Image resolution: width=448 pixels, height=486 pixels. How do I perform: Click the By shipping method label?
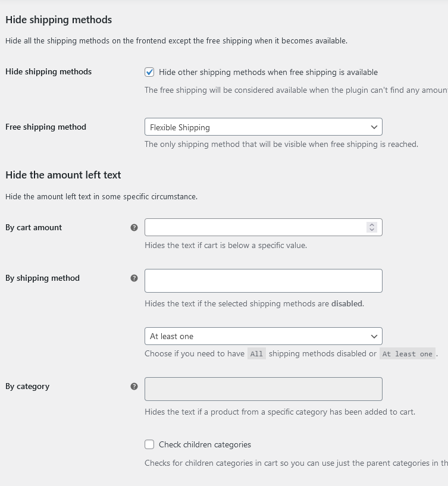[42, 278]
